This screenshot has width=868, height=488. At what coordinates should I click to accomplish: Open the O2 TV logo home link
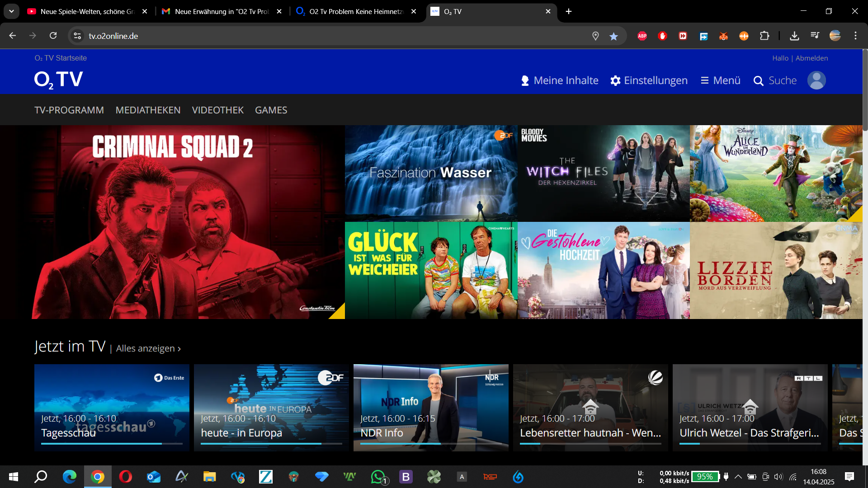point(58,80)
